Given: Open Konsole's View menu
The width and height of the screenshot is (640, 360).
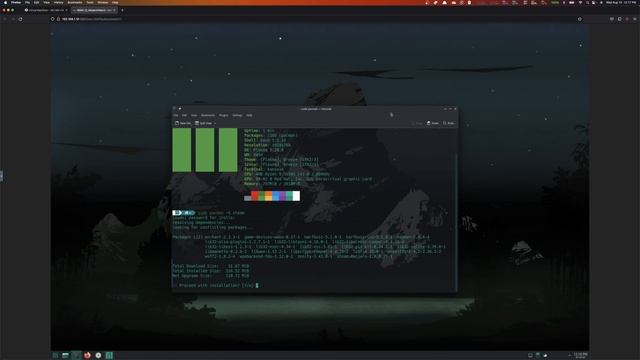Looking at the screenshot, I should point(194,116).
